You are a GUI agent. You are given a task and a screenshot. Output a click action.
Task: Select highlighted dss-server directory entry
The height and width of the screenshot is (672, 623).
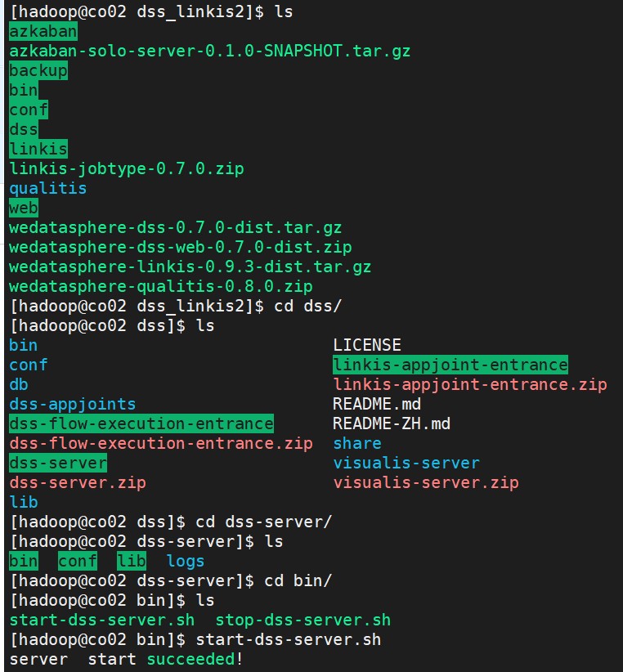(58, 464)
